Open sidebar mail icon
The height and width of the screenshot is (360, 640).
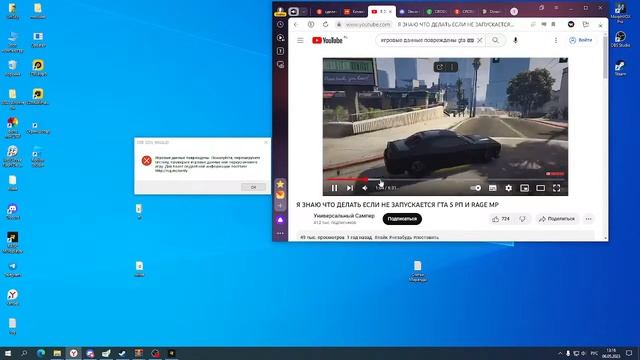click(x=280, y=195)
